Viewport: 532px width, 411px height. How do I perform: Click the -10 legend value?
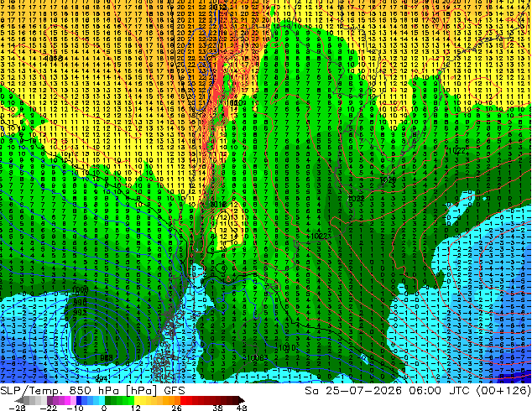tap(75, 408)
